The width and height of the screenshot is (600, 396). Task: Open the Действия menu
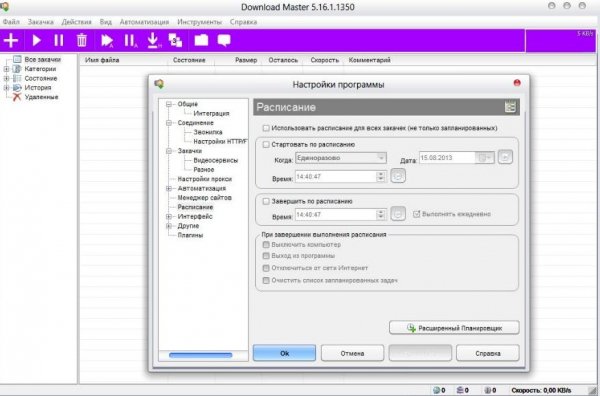tap(77, 22)
